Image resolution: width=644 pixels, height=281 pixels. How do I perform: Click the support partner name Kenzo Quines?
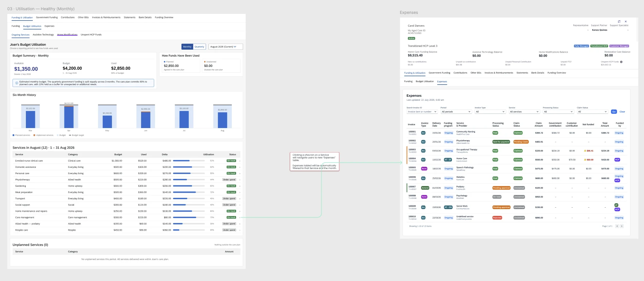coord(600,30)
